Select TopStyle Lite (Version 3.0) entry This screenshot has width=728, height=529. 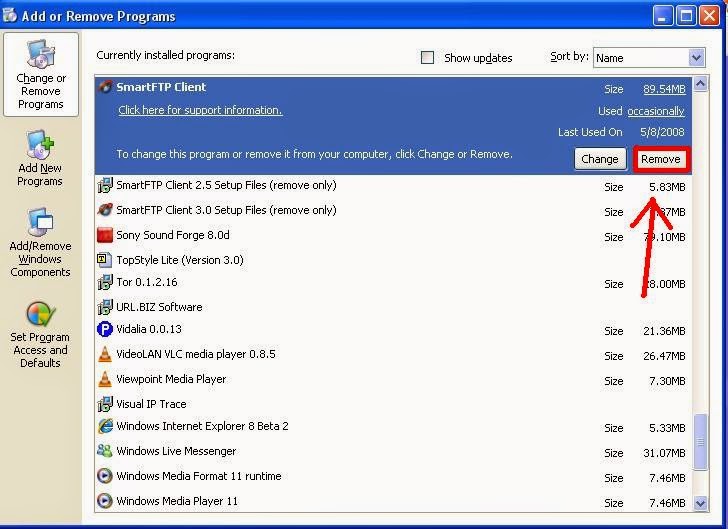(180, 260)
